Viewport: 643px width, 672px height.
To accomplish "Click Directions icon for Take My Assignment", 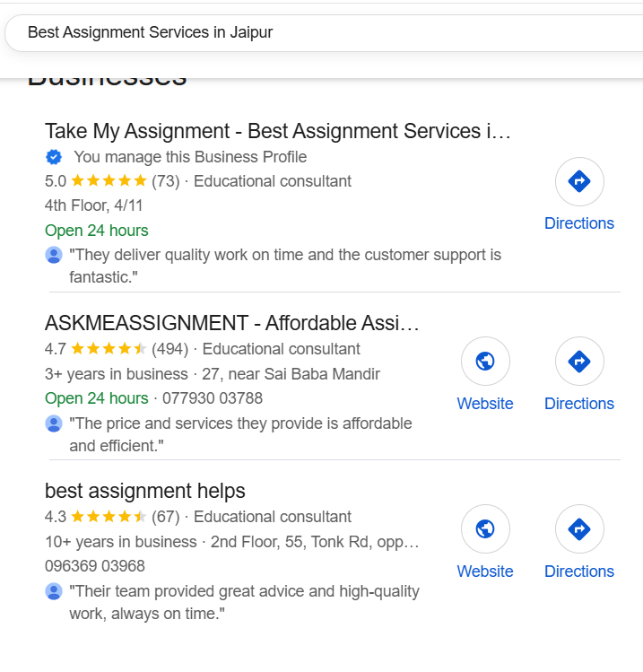I will [x=579, y=182].
